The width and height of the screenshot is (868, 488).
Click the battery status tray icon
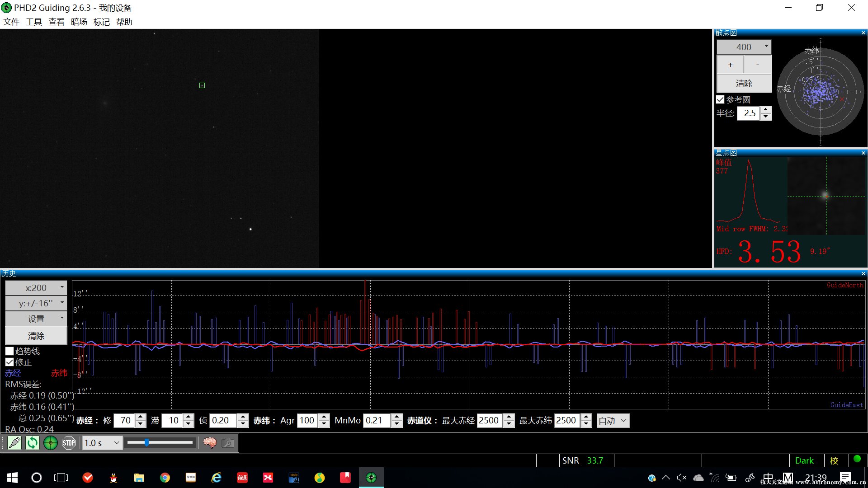coord(731,478)
